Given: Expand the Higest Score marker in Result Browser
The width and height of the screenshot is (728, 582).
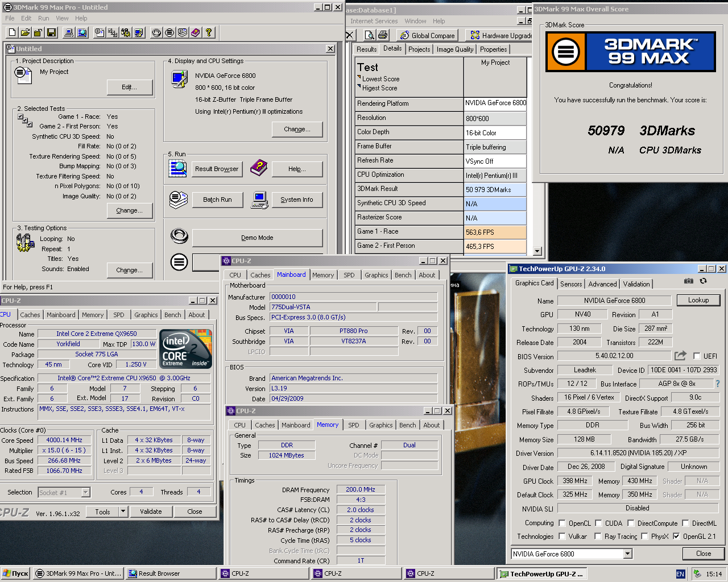Looking at the screenshot, I should point(359,86).
